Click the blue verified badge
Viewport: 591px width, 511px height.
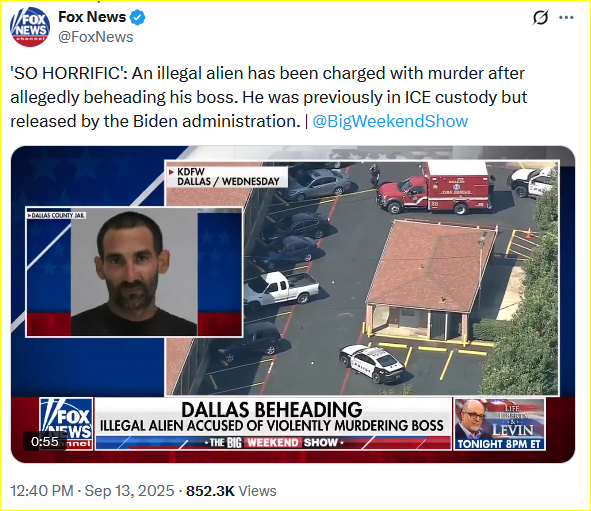(x=138, y=17)
